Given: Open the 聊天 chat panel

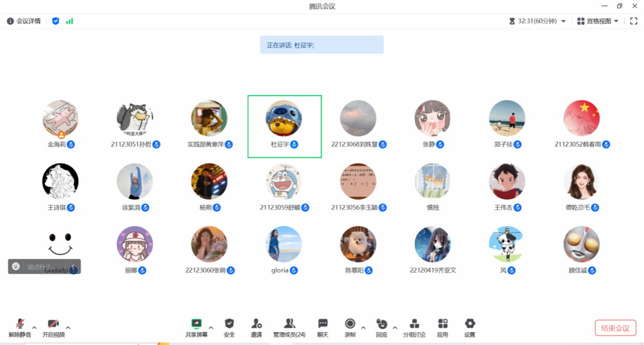Looking at the screenshot, I should pos(323,327).
